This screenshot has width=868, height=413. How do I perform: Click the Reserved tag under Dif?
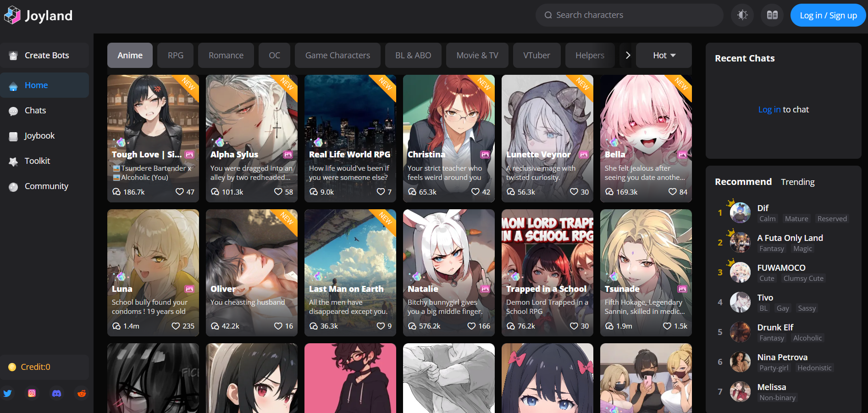(832, 219)
